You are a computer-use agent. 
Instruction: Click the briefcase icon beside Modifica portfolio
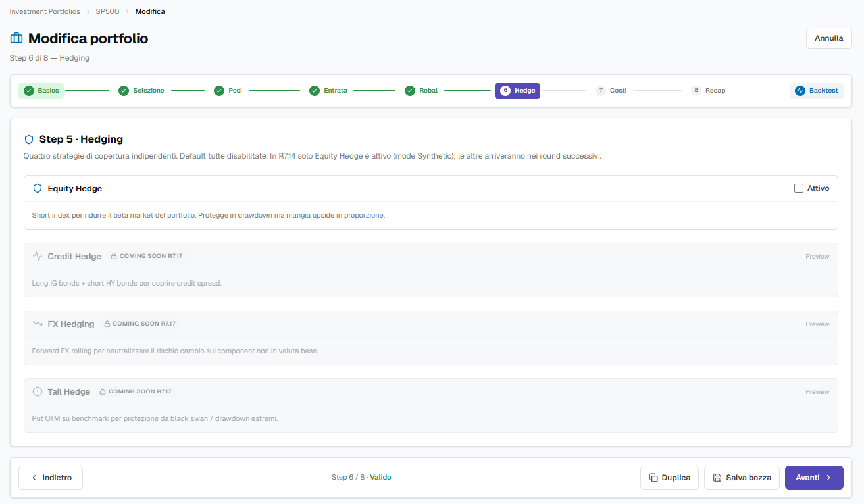click(x=16, y=38)
